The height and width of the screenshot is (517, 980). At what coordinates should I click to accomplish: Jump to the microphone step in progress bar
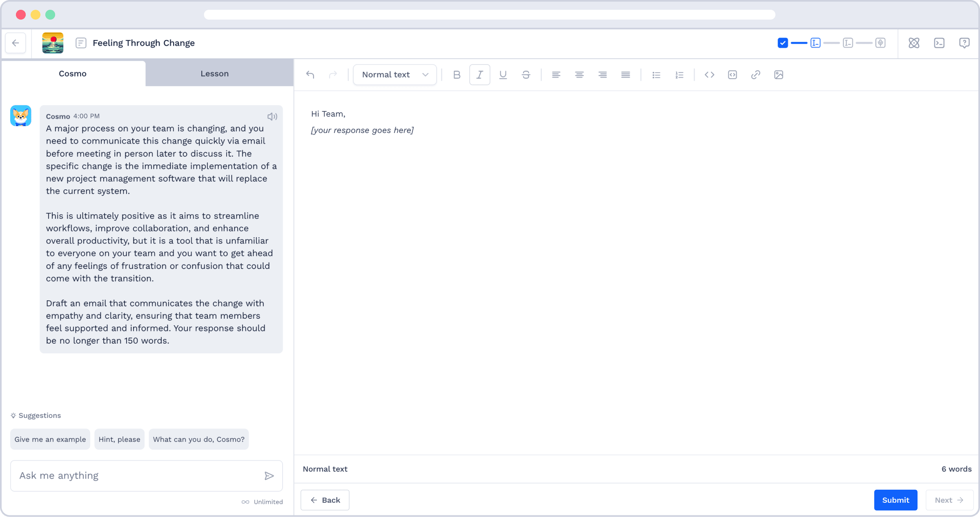pos(880,43)
